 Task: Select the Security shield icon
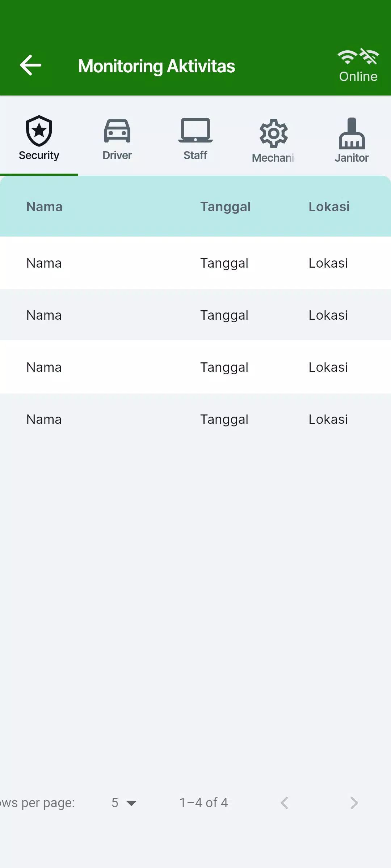pos(39,131)
